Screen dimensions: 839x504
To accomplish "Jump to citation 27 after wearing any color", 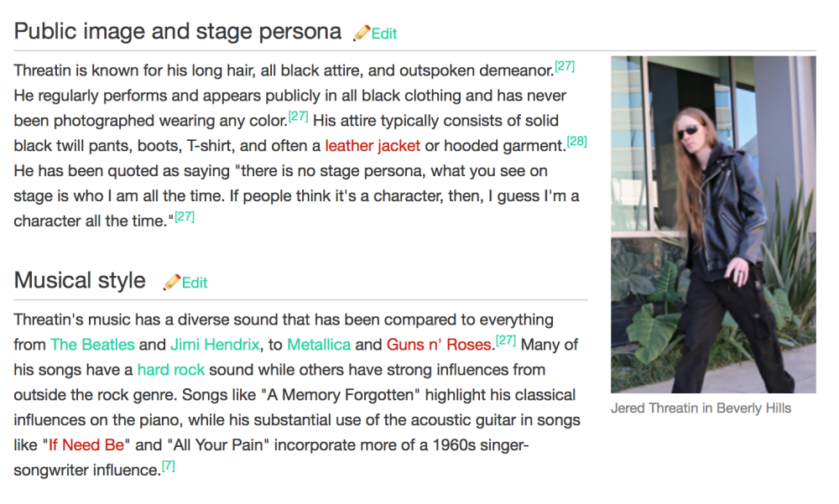I will click(298, 116).
